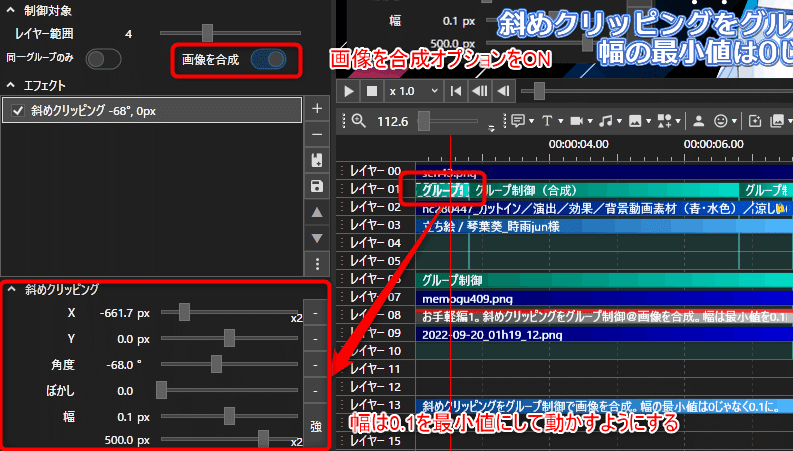Image resolution: width=793 pixels, height=451 pixels.
Task: Click the stacked images icon at the toolbar end
Action: (776, 121)
